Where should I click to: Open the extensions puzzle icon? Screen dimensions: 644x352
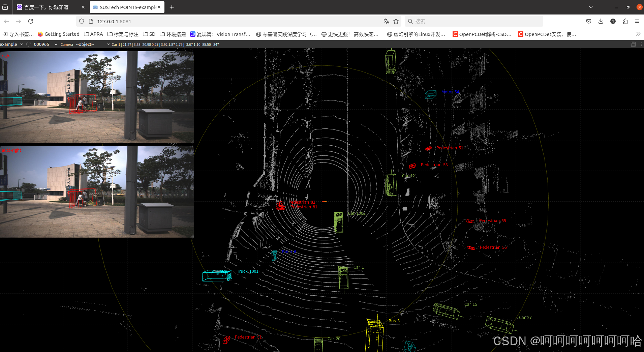coord(625,21)
